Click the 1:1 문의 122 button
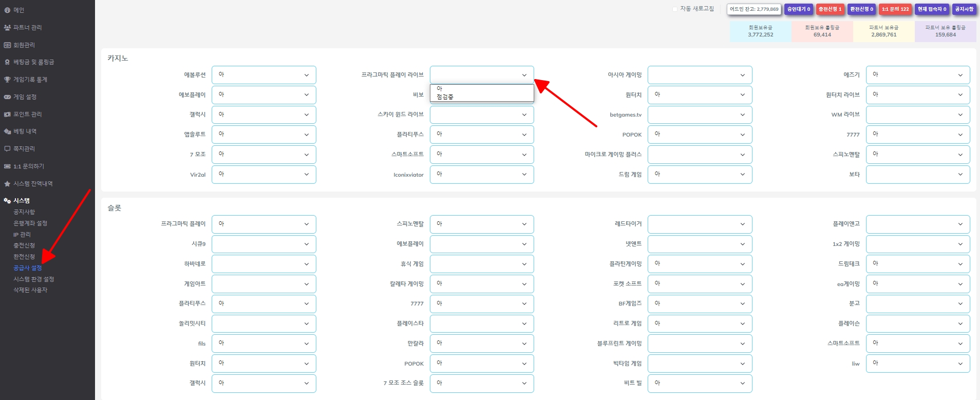Screen dimensions: 980x400 click(x=895, y=9)
